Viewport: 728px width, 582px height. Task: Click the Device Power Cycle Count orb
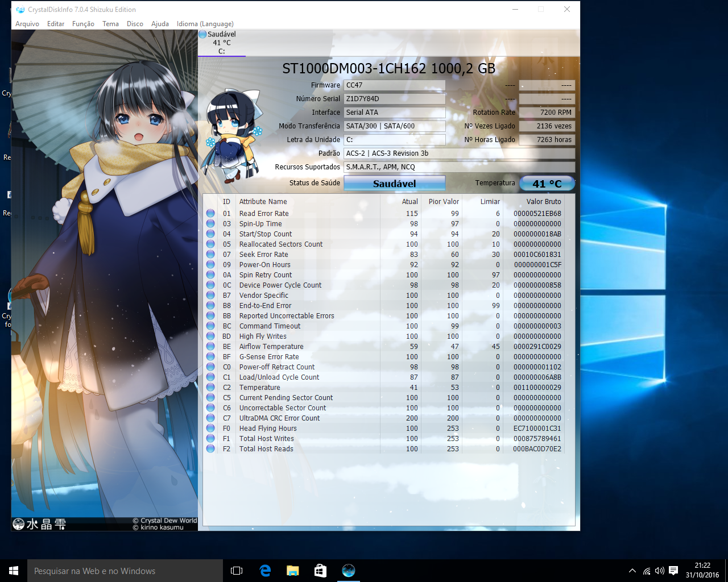pos(210,285)
